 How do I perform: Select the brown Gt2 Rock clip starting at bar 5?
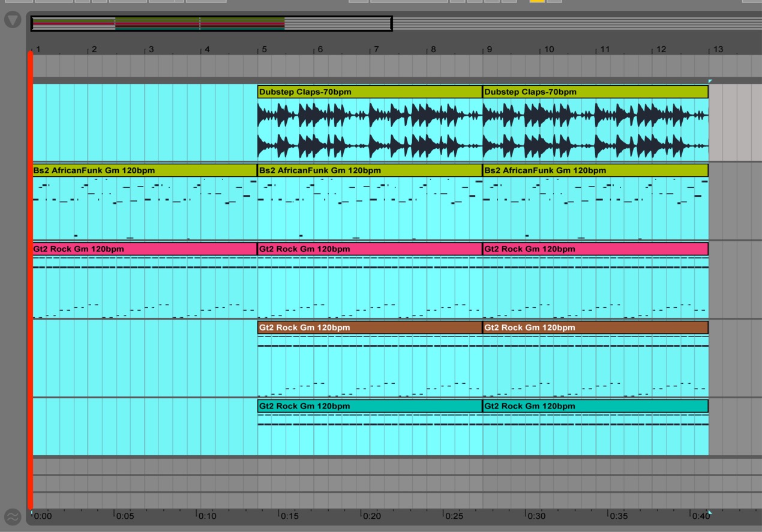pos(370,327)
